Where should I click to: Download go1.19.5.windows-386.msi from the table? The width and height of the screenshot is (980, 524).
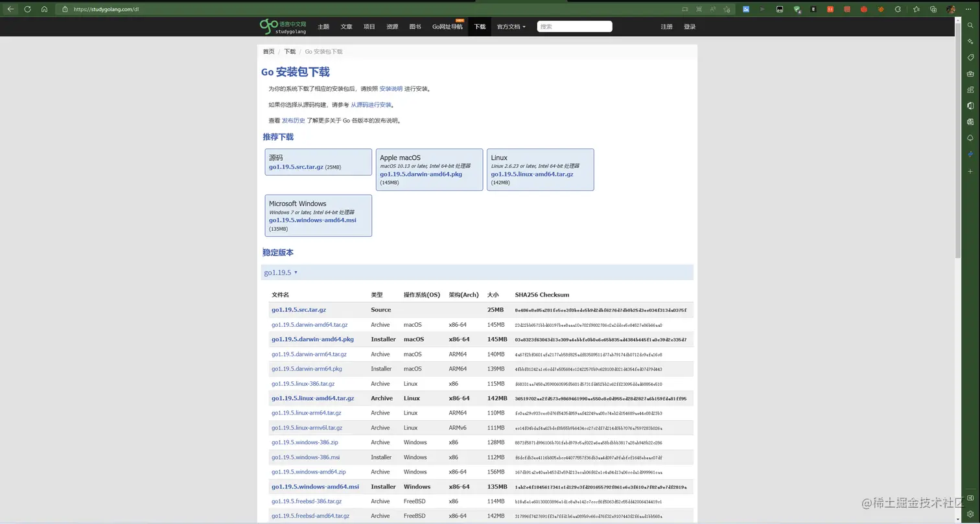[306, 457]
